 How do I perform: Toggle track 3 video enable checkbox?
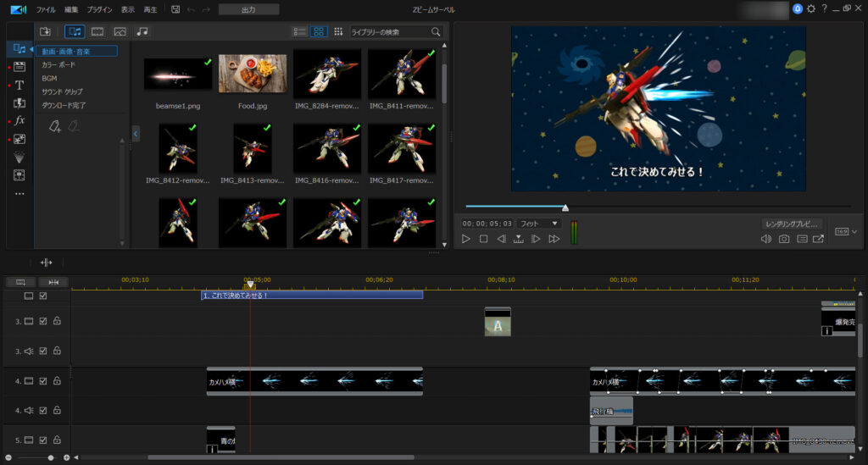[43, 321]
